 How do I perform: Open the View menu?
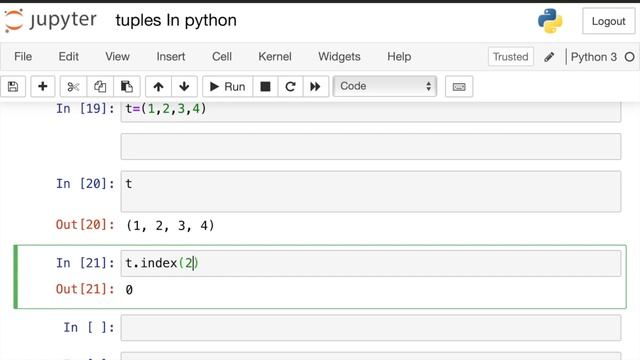[117, 56]
